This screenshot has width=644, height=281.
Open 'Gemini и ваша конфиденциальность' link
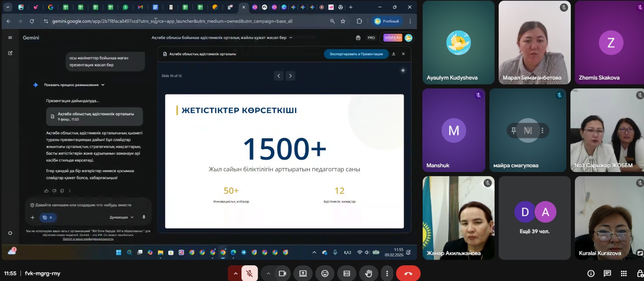[x=88, y=239]
